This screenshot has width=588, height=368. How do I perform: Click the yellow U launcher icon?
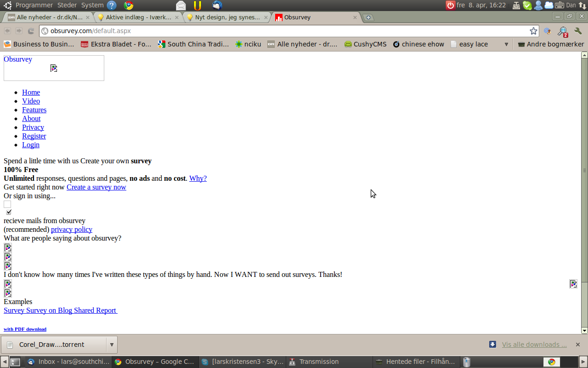pos(198,6)
